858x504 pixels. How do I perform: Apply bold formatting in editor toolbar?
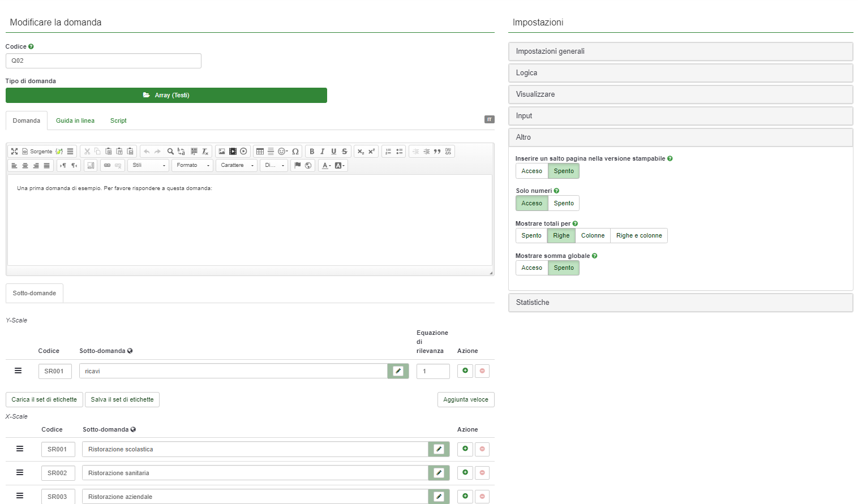(x=312, y=152)
